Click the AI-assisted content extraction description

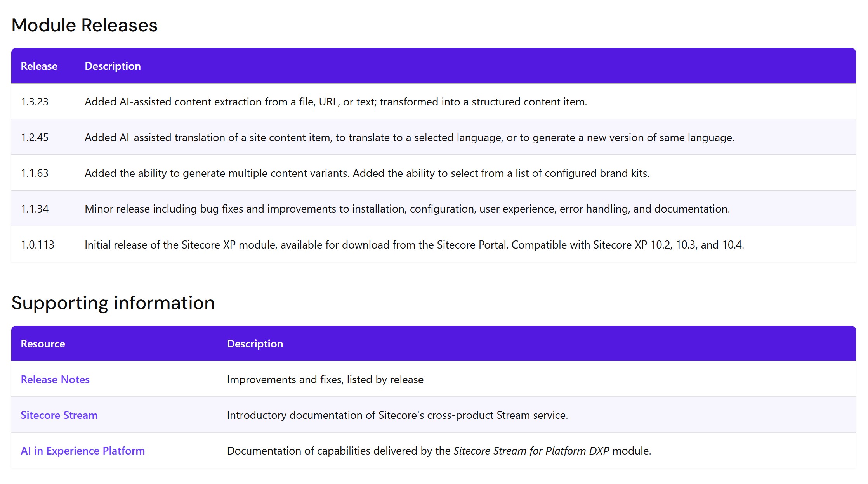(336, 102)
